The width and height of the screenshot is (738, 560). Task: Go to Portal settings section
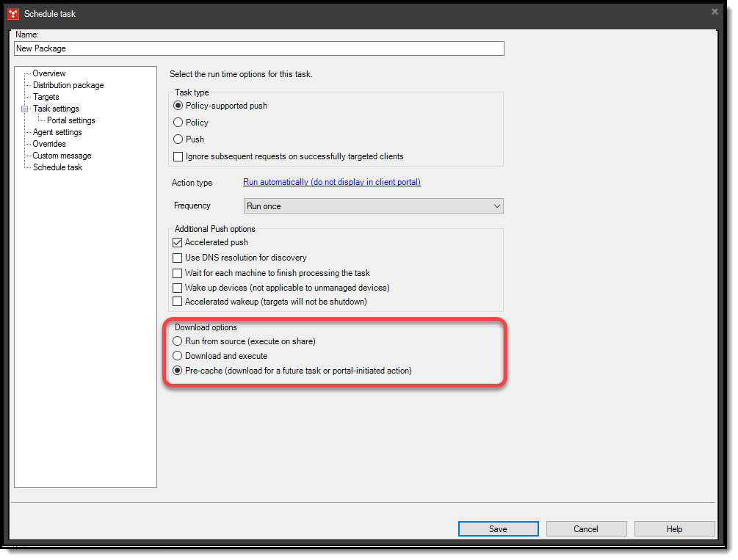coord(70,120)
